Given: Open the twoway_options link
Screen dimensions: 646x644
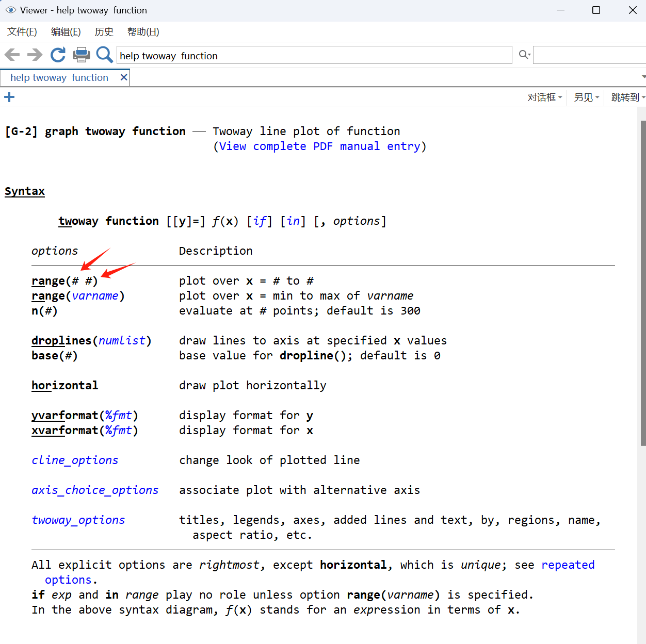Looking at the screenshot, I should [78, 520].
